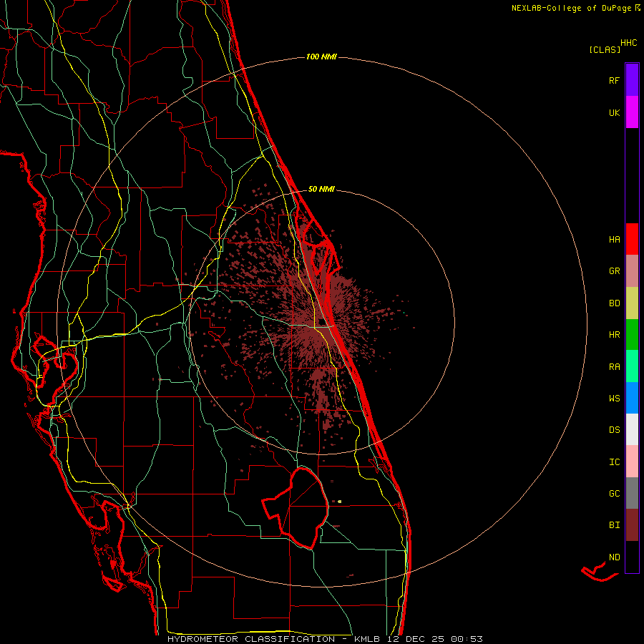Select the GR pink legend swatch
The height and width of the screenshot is (644, 644).
click(x=632, y=271)
